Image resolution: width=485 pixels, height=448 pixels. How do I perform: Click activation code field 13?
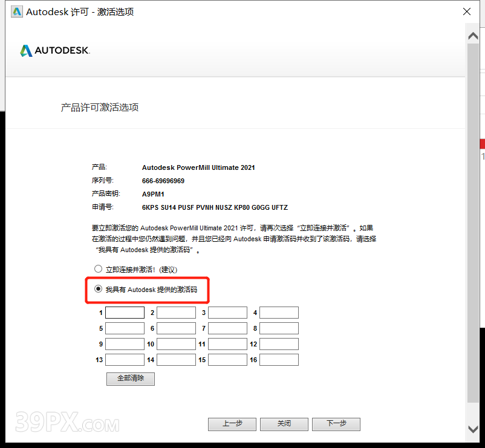[125, 360]
